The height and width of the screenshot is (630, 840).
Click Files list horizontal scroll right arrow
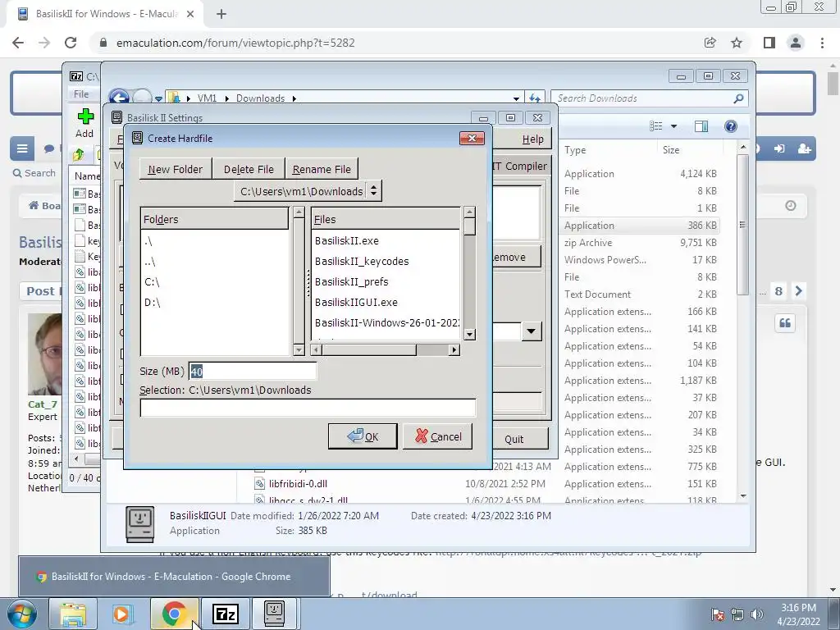coord(454,349)
